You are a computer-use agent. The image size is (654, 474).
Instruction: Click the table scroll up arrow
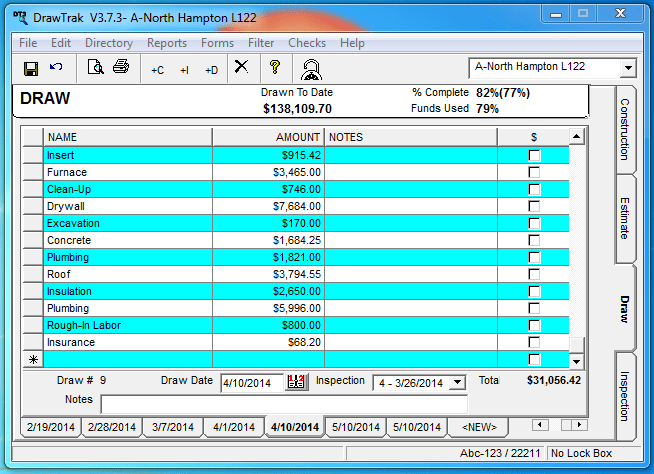576,136
